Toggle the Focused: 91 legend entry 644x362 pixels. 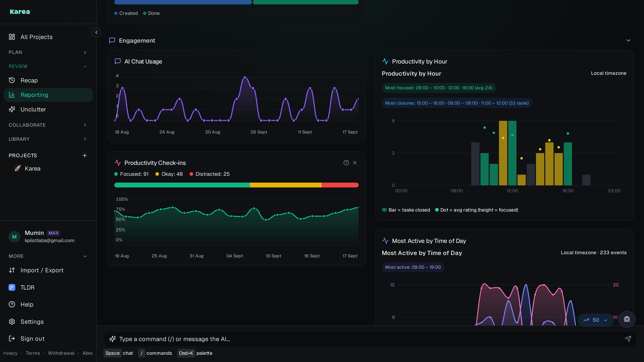[x=131, y=174]
